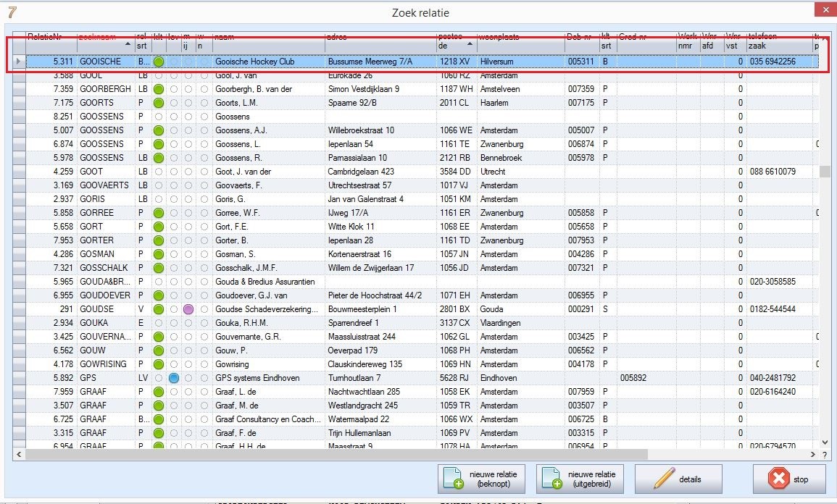Click purple mij indicator in Goudse row
This screenshot has height=504, width=837.
click(188, 309)
